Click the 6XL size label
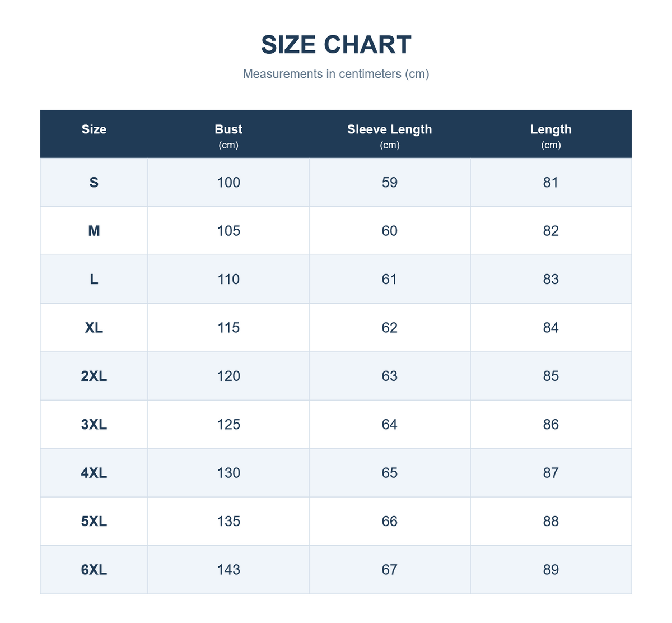This screenshot has height=623, width=672. 94,570
